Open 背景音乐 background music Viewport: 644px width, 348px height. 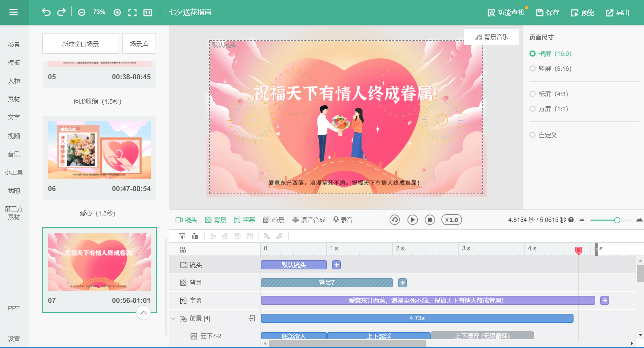[x=492, y=37]
